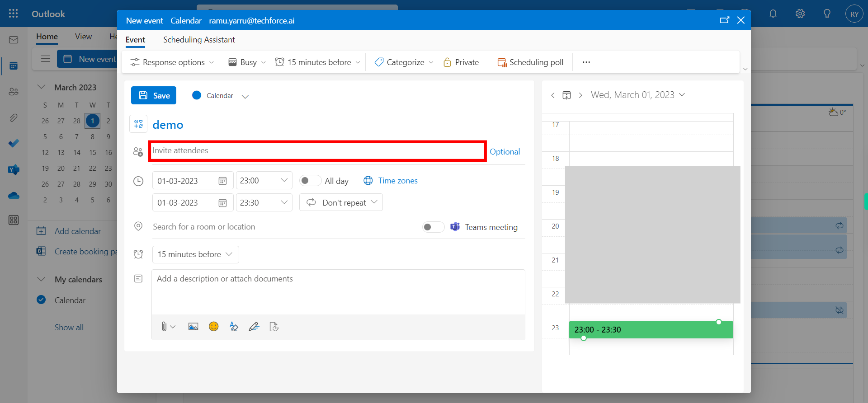Toggle the Teams meeting switch
The width and height of the screenshot is (868, 403).
[x=433, y=227]
